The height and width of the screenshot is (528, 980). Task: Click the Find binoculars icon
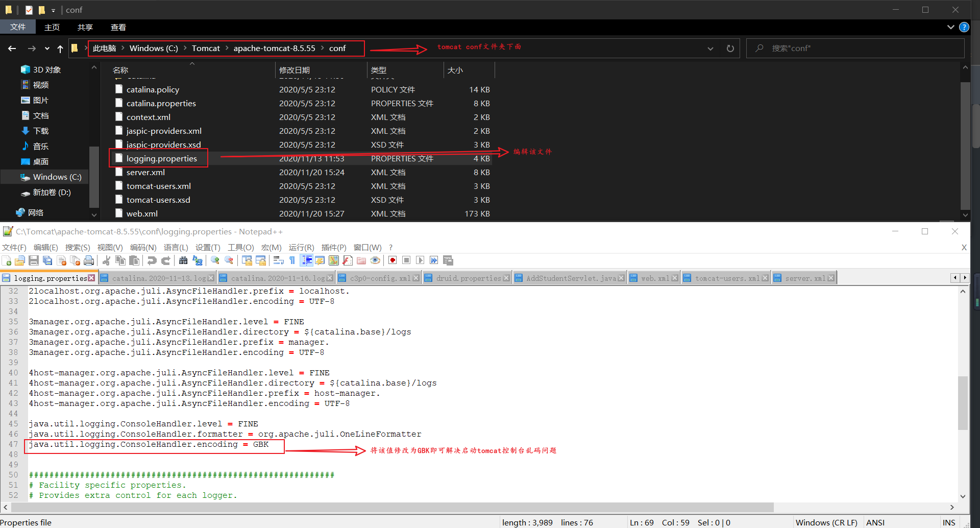(x=183, y=260)
